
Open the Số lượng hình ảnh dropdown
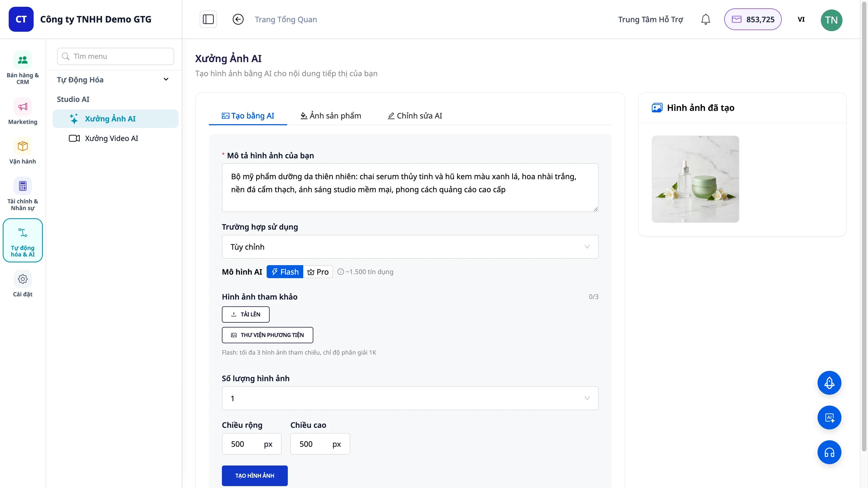[x=410, y=399]
